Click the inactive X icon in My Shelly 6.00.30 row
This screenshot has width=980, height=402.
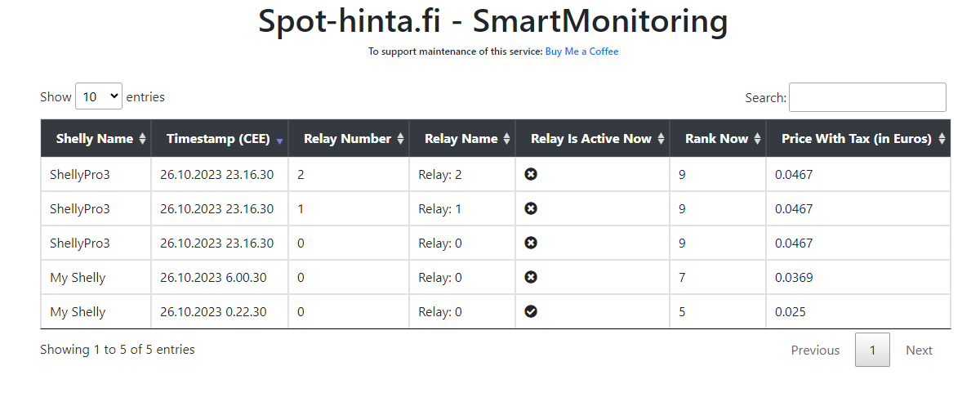pyautogui.click(x=531, y=277)
